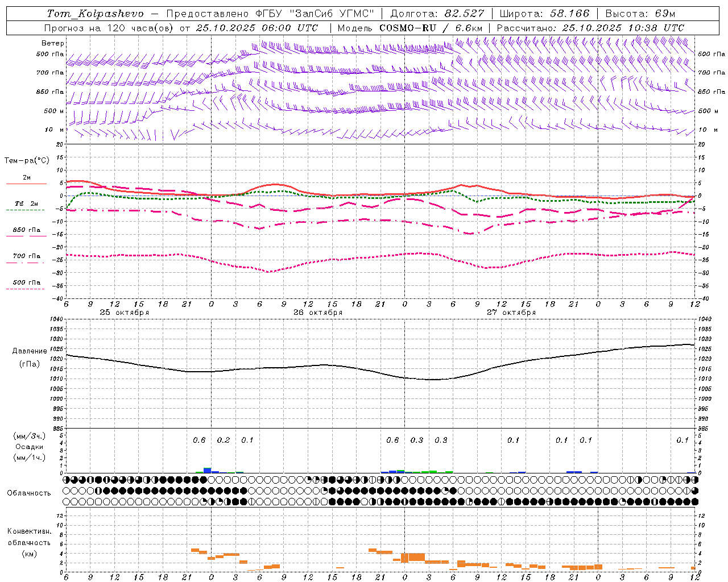Image resolution: width=728 pixels, height=582 pixels.
Task: Click the longitude value Долгота: 82.527
Action: pyautogui.click(x=437, y=14)
